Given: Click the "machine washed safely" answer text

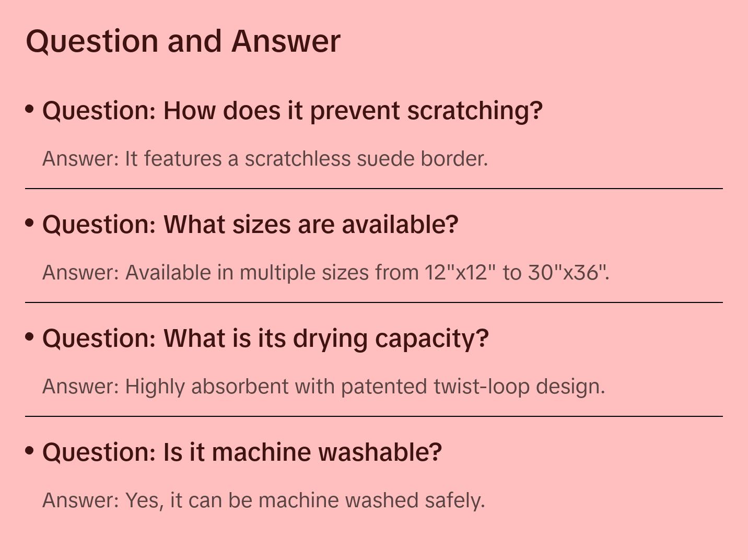Looking at the screenshot, I should 264,500.
